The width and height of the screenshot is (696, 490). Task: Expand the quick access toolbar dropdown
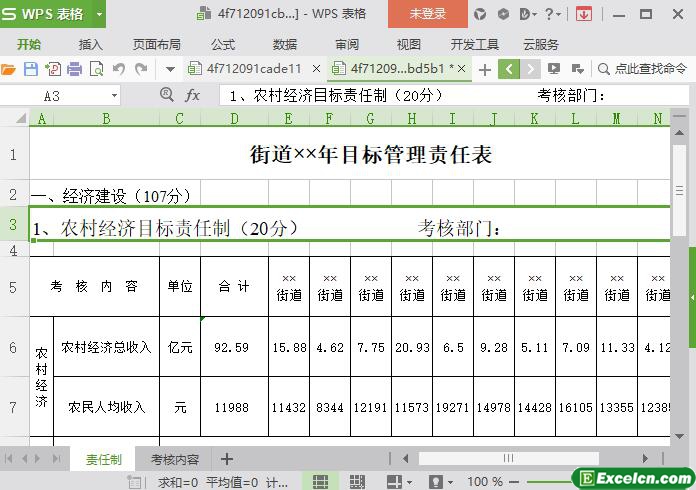(170, 69)
